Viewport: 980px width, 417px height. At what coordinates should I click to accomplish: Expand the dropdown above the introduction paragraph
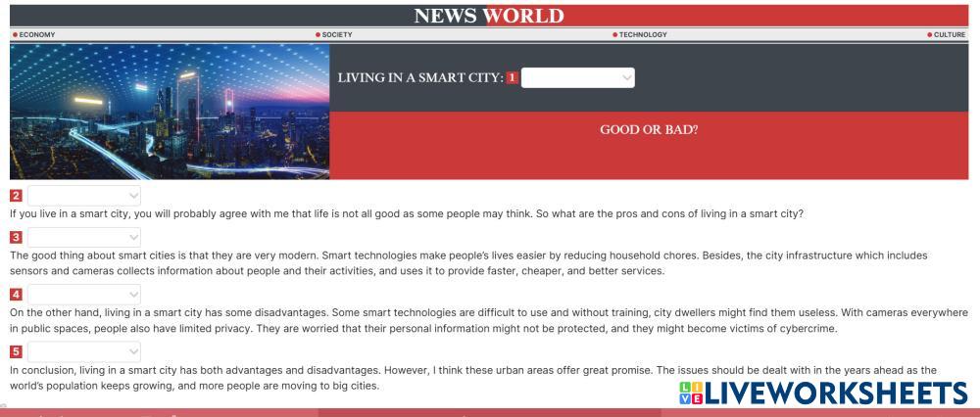point(84,198)
